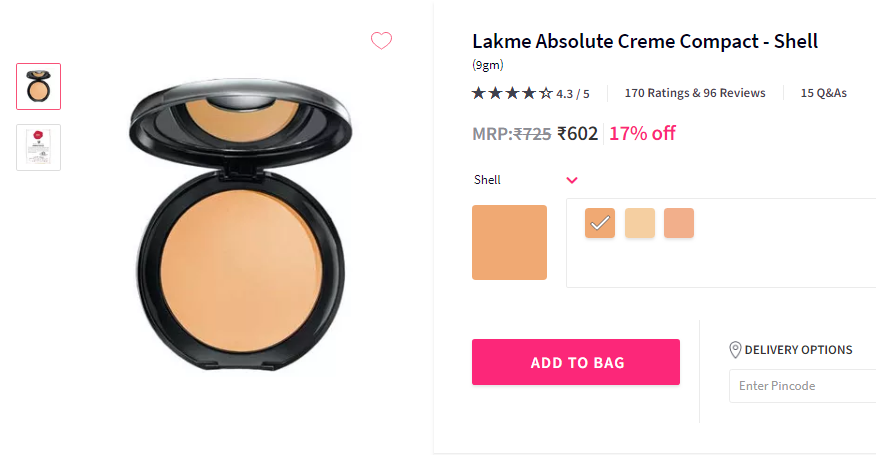Viewport: 876px width, 455px height.
Task: View the 15 Q&As section
Action: pyautogui.click(x=823, y=93)
